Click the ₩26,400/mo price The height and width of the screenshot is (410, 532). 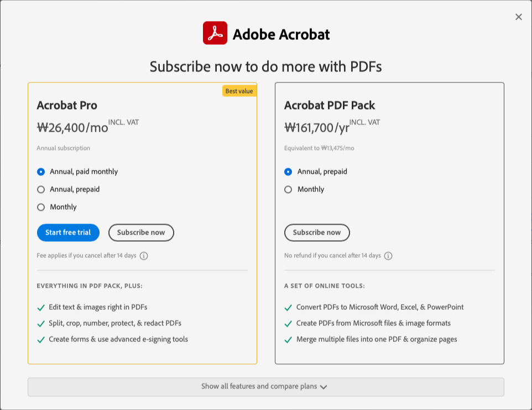[72, 128]
